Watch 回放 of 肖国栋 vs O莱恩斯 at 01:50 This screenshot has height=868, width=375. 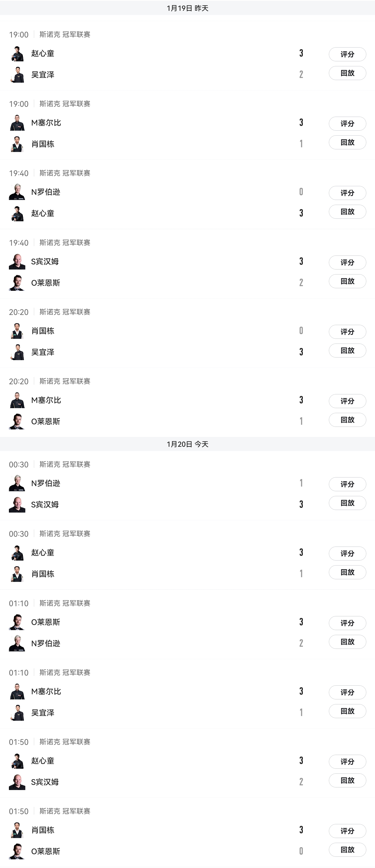tap(347, 850)
